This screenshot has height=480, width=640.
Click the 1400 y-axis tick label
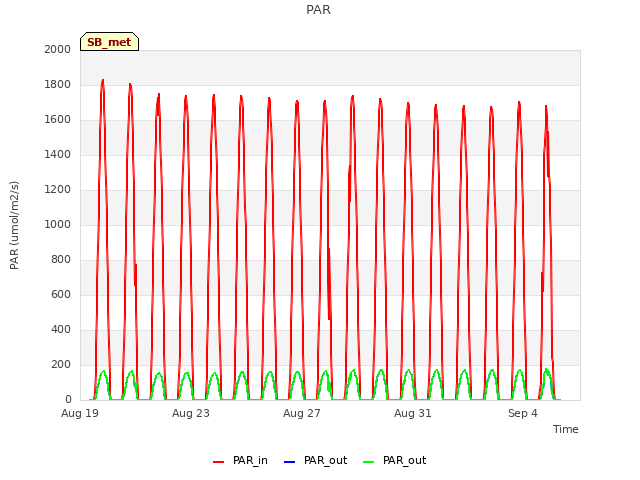(x=58, y=154)
